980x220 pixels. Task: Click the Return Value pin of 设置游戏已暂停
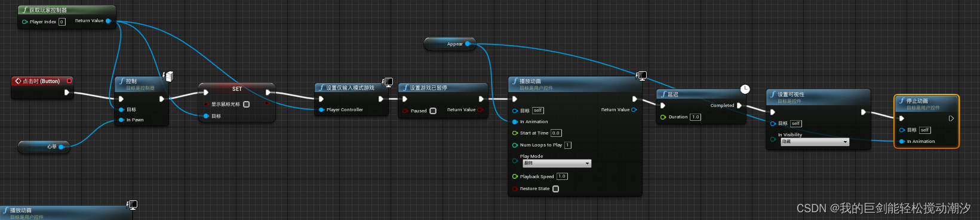pos(480,109)
